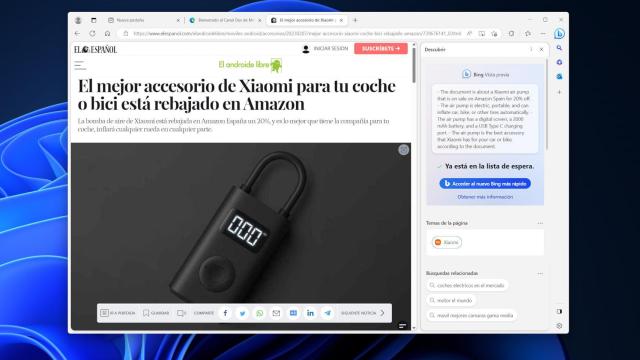Activate the read aloud icon in address bar
The image size is (640, 360).
[469, 33]
